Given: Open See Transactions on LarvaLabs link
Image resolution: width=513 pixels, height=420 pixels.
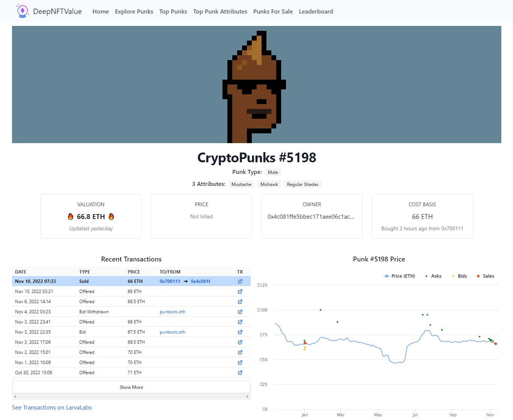Looking at the screenshot, I should (52, 407).
